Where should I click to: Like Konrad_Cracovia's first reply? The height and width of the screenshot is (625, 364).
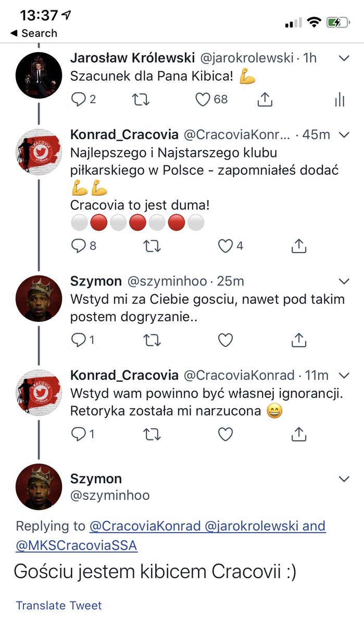point(225,245)
